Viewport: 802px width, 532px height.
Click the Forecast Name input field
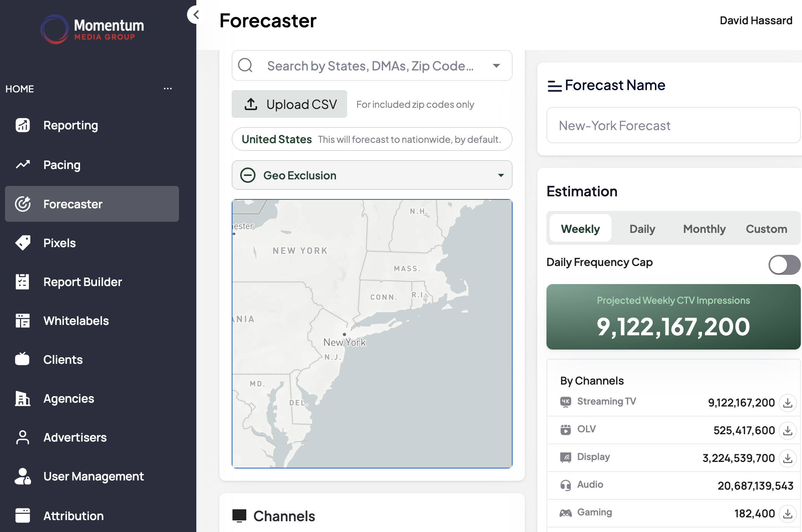[x=673, y=125]
